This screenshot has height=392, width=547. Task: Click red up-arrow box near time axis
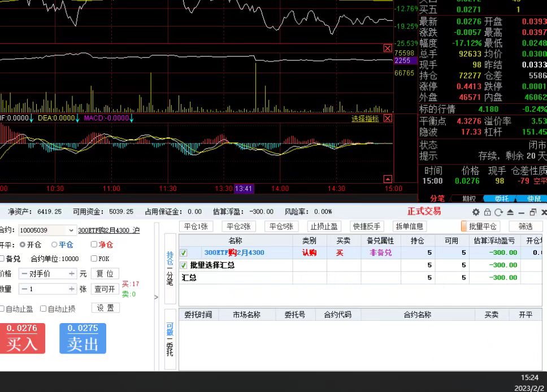click(x=388, y=179)
